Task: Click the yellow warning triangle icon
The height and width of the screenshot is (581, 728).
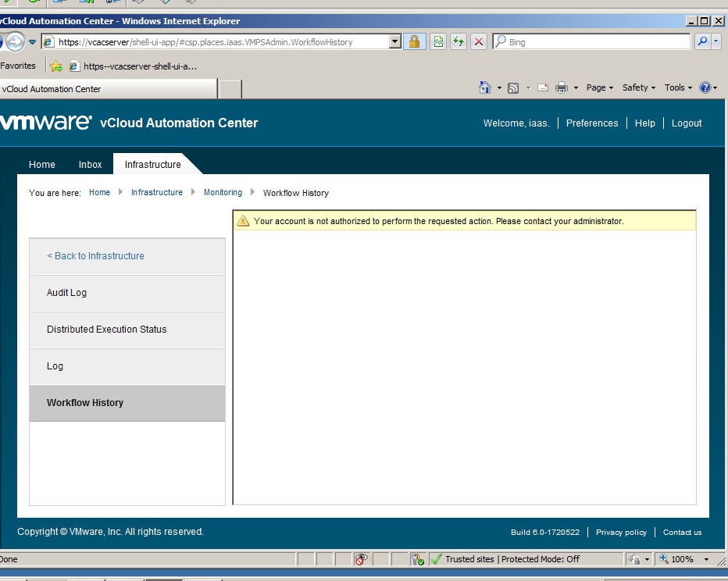Action: pos(243,221)
